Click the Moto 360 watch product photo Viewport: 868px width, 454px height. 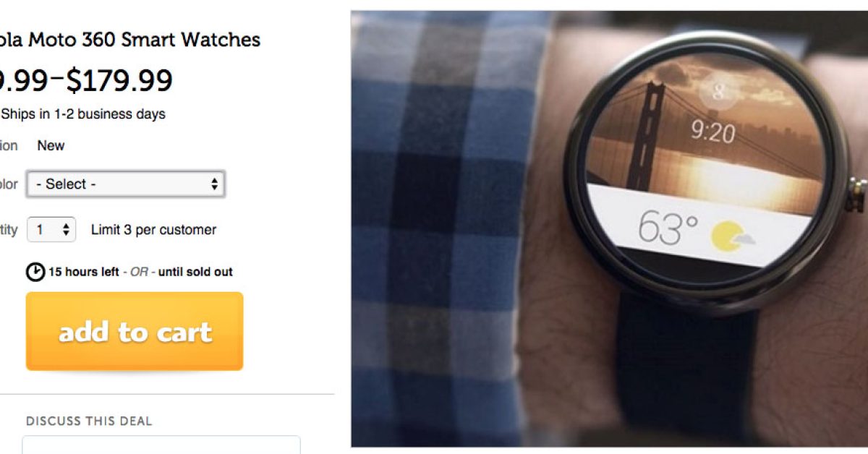point(609,228)
